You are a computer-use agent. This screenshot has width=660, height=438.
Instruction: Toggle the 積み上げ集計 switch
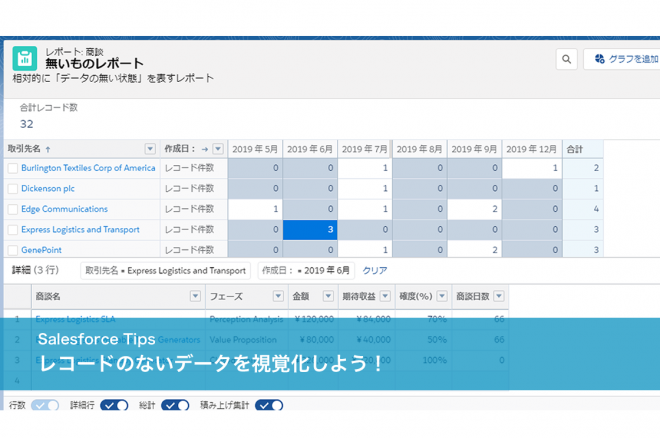point(269,405)
